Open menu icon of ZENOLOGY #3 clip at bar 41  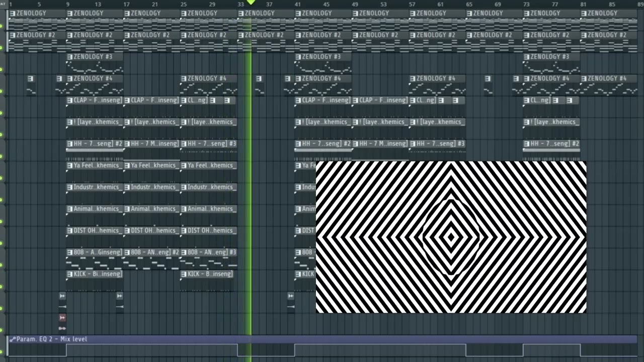coord(298,57)
